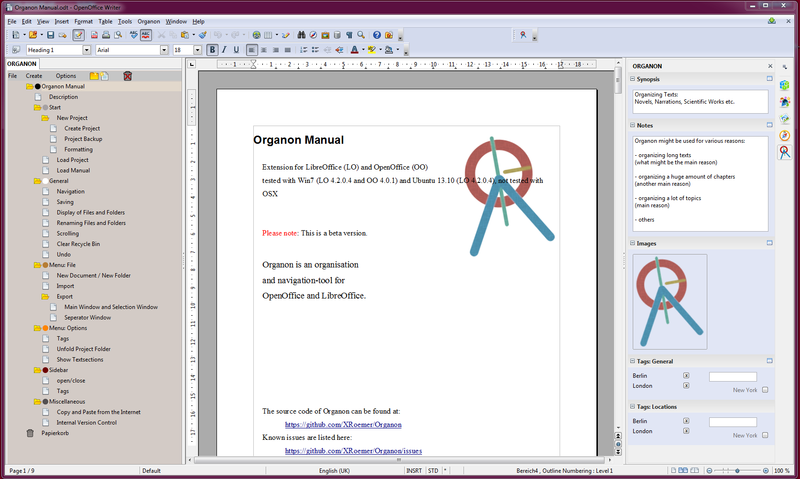Save the document with the floppy disk icon

pyautogui.click(x=50, y=35)
